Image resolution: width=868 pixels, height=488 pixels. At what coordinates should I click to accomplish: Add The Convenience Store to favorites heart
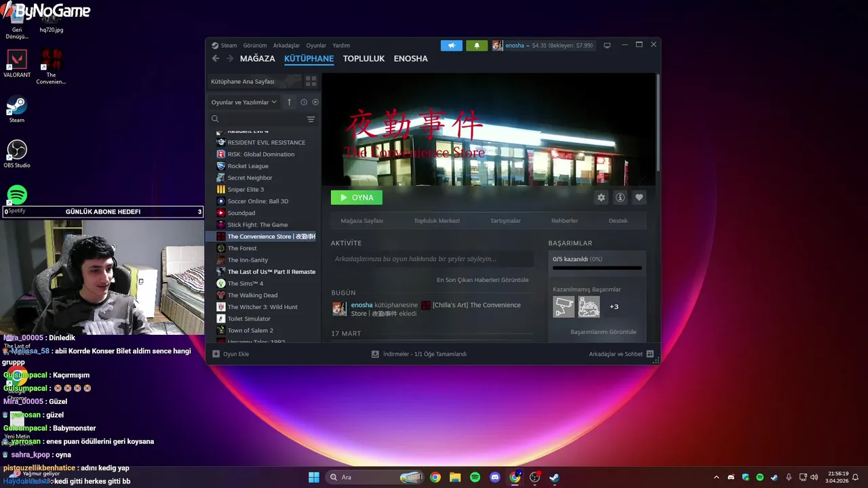(x=639, y=197)
